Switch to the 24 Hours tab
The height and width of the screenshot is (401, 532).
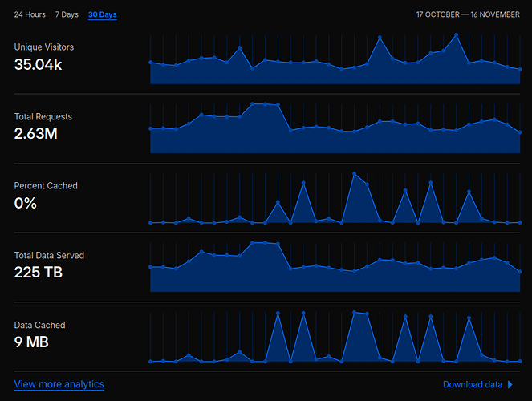[x=30, y=14]
